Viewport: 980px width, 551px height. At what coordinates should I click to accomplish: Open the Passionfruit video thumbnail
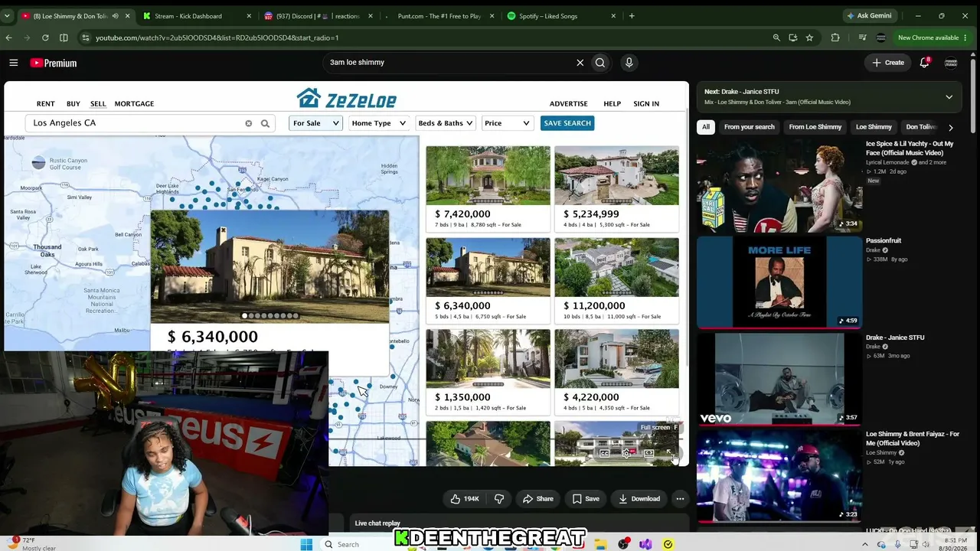pyautogui.click(x=779, y=282)
